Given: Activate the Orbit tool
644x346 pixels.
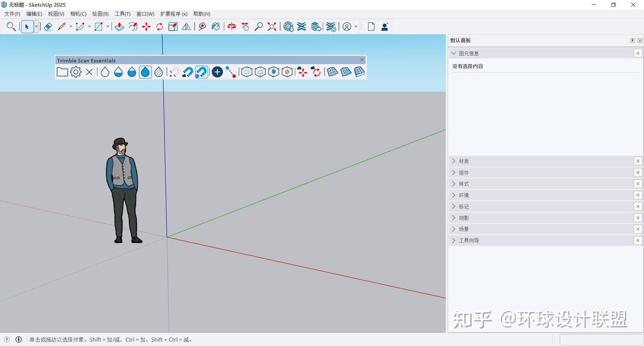Looking at the screenshot, I should coord(231,26).
